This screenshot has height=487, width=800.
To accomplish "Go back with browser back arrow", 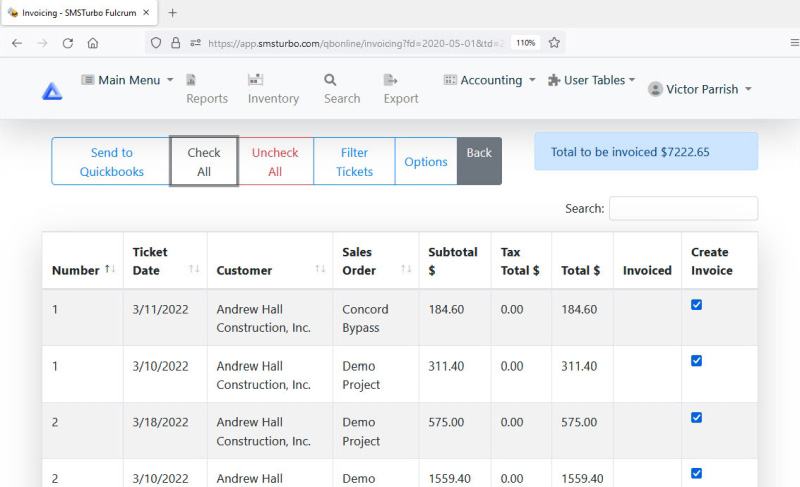I will (x=17, y=43).
